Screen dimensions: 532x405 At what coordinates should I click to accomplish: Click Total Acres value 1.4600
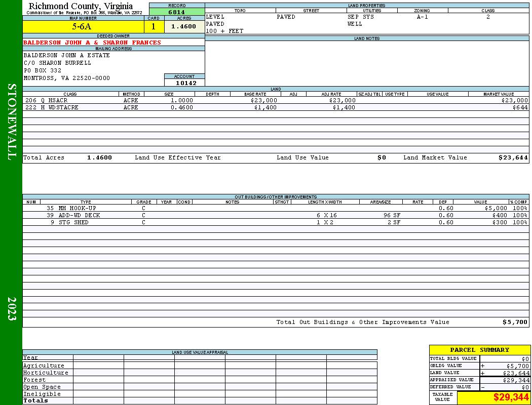99,157
